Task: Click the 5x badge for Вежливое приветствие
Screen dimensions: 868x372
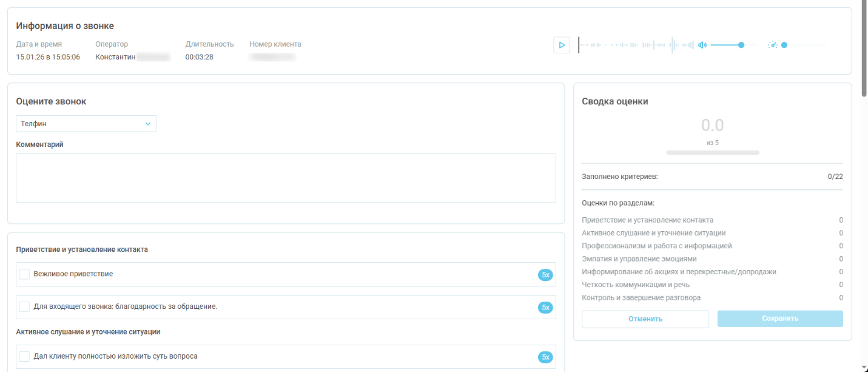Action: [545, 275]
